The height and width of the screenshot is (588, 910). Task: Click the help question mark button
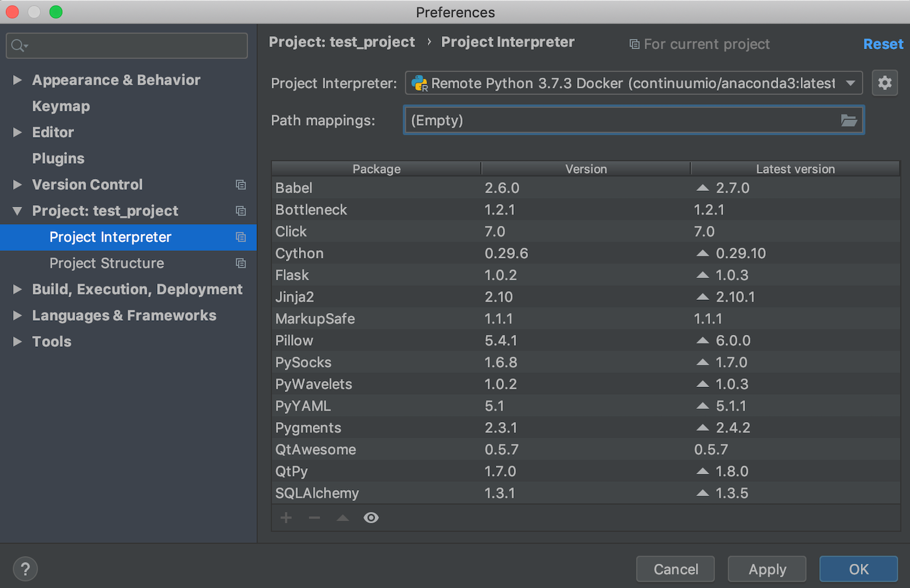25,569
